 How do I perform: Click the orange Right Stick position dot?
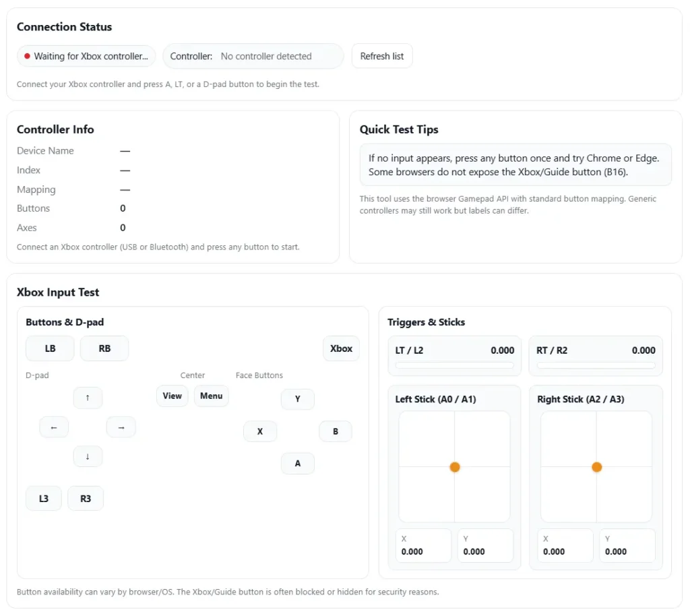point(596,467)
